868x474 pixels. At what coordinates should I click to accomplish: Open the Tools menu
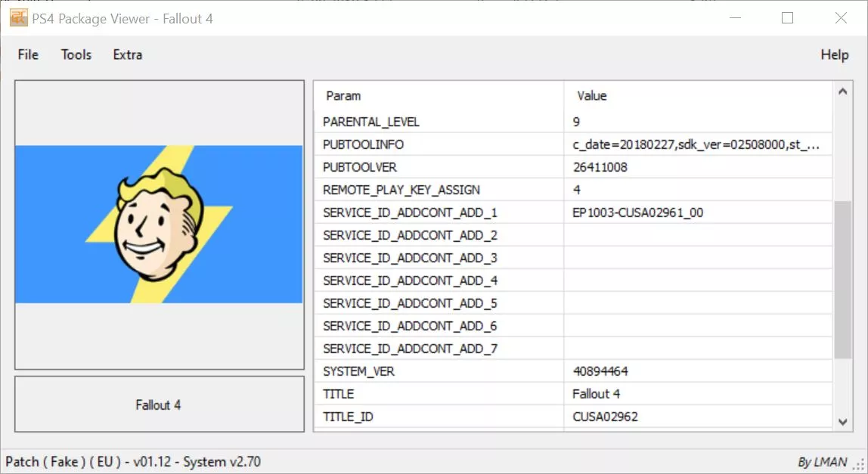pos(76,54)
